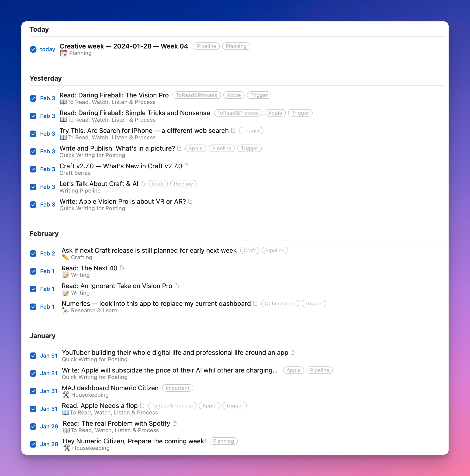The image size is (470, 476).
Task: Click note icon next to The Next 40
Action: (x=122, y=268)
